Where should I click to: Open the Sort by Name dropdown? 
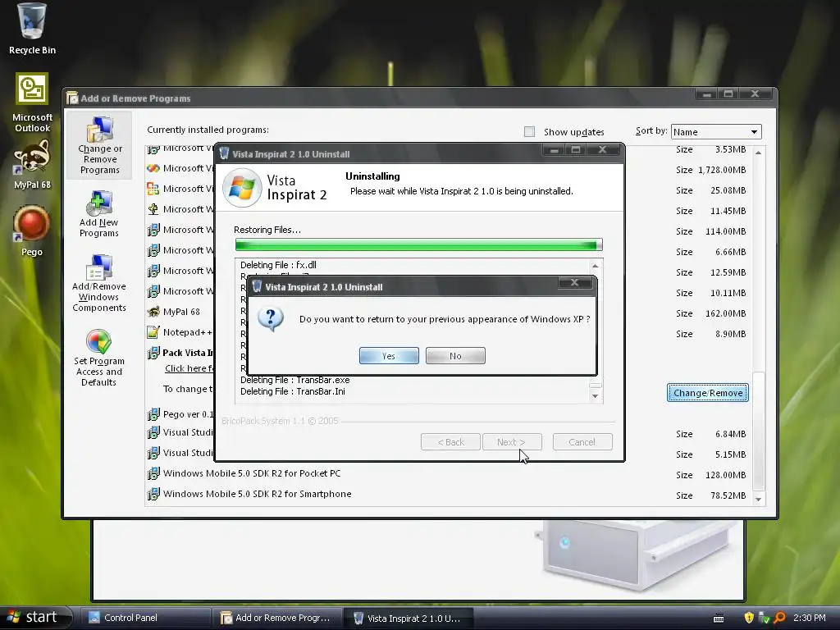(x=716, y=132)
